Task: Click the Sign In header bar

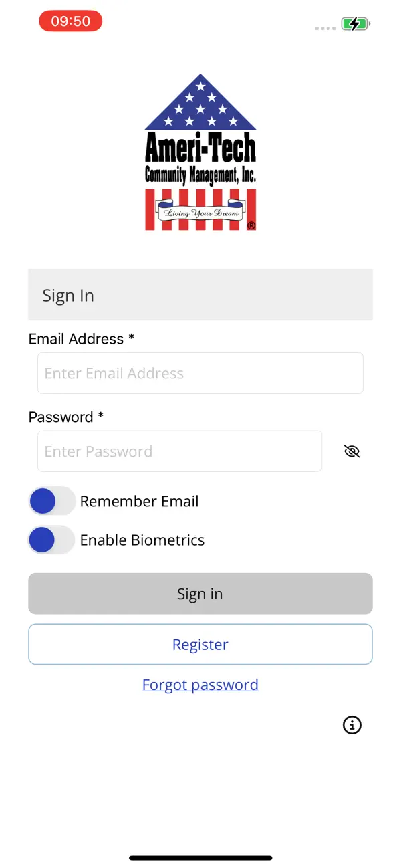Action: 200,294
